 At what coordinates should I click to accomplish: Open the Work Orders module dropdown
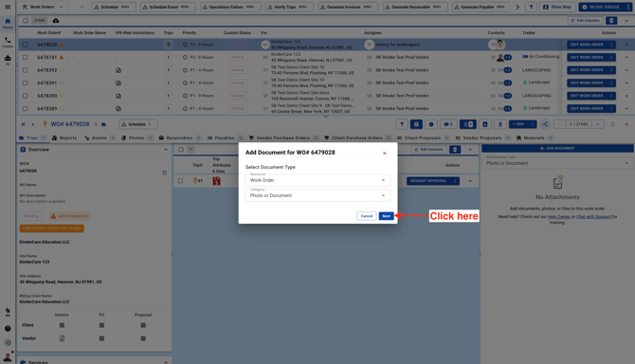tap(43, 7)
